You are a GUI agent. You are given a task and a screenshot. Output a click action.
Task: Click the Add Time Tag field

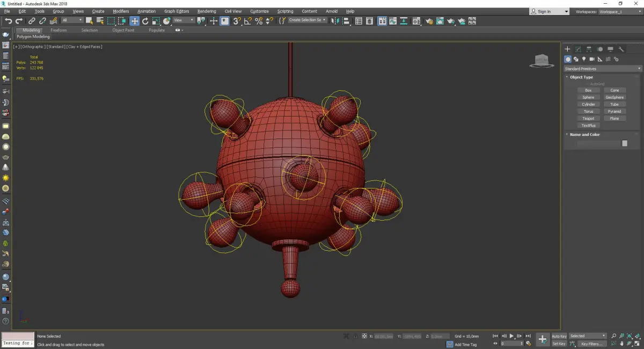pyautogui.click(x=465, y=344)
